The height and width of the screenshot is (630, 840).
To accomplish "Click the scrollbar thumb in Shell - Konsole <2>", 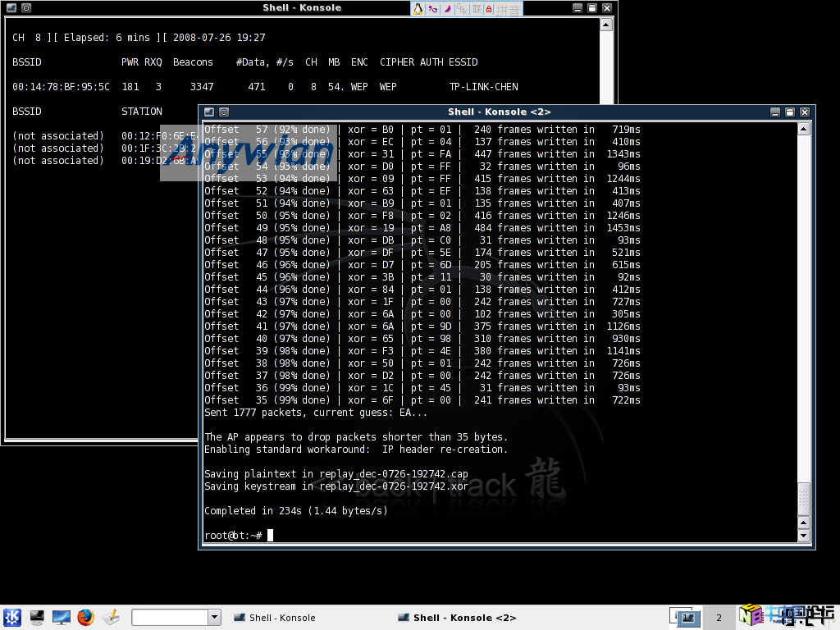I will point(804,499).
